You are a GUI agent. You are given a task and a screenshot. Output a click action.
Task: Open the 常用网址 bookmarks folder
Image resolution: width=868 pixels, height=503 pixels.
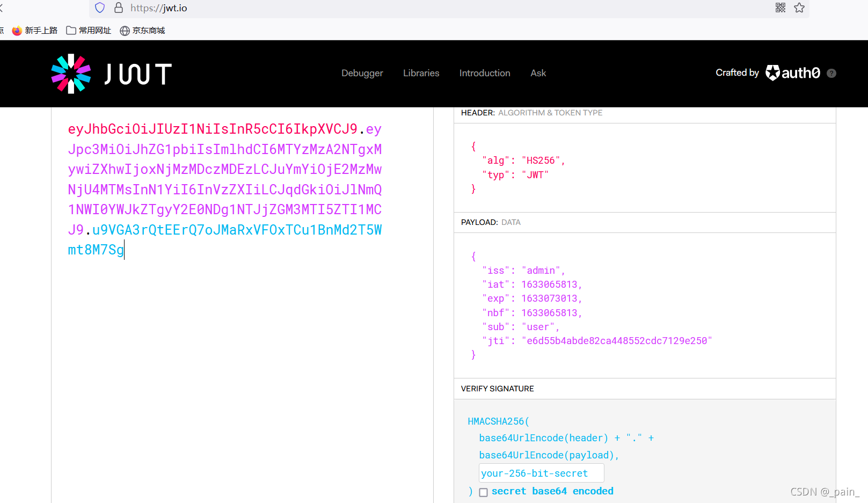coord(89,31)
